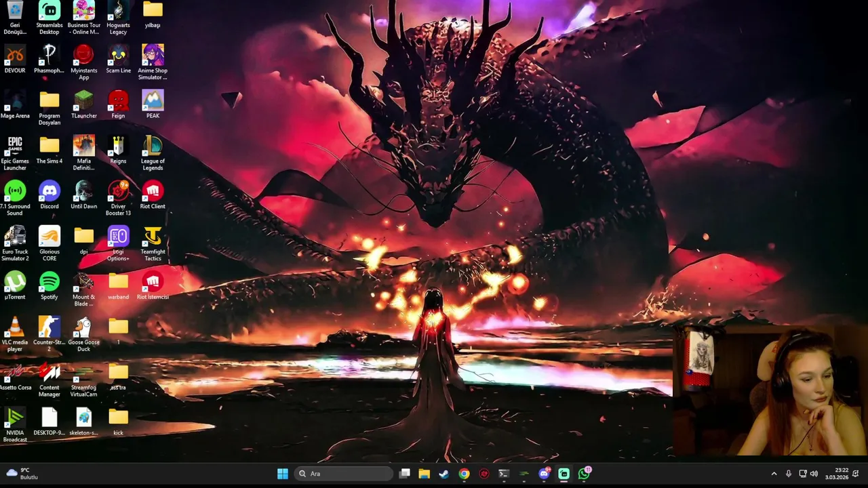Launch the Epic Games Launcher shortcut
Viewport: 868px width, 488px height.
coord(15,154)
